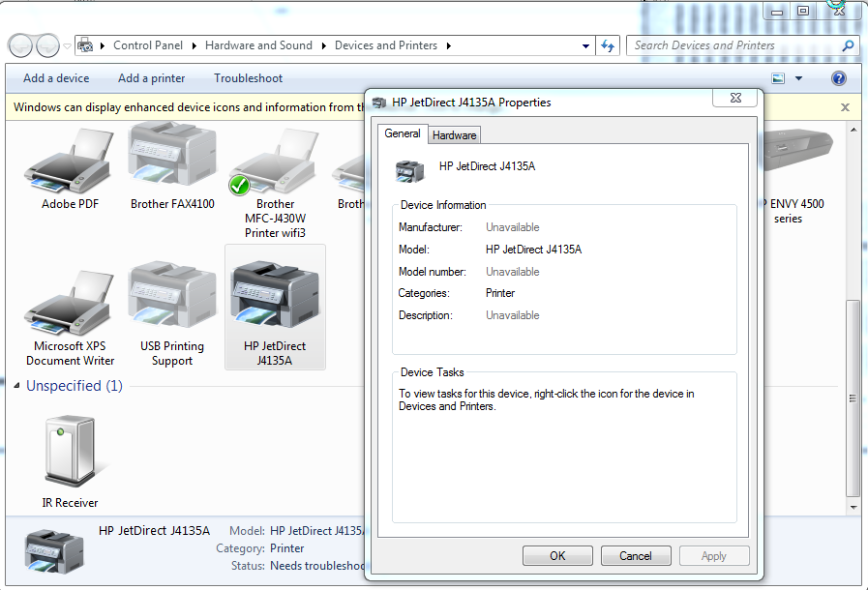Click Manufacturer value Unavailable
The image size is (868, 590).
coord(513,227)
